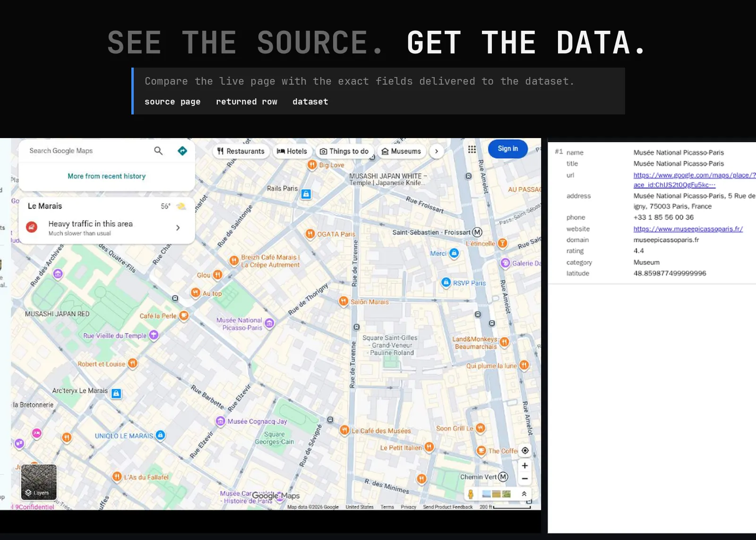The height and width of the screenshot is (540, 756).
Task: Zoom in with the plus button
Action: coord(524,465)
